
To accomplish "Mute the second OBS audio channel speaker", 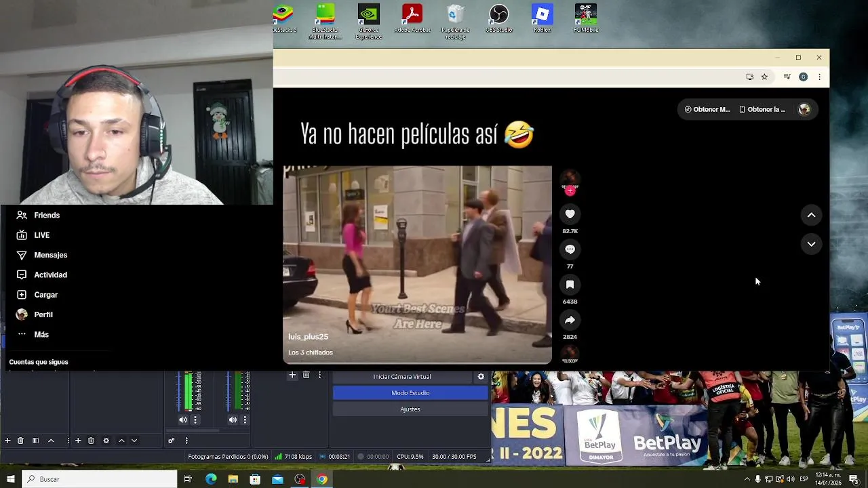I will click(x=233, y=420).
